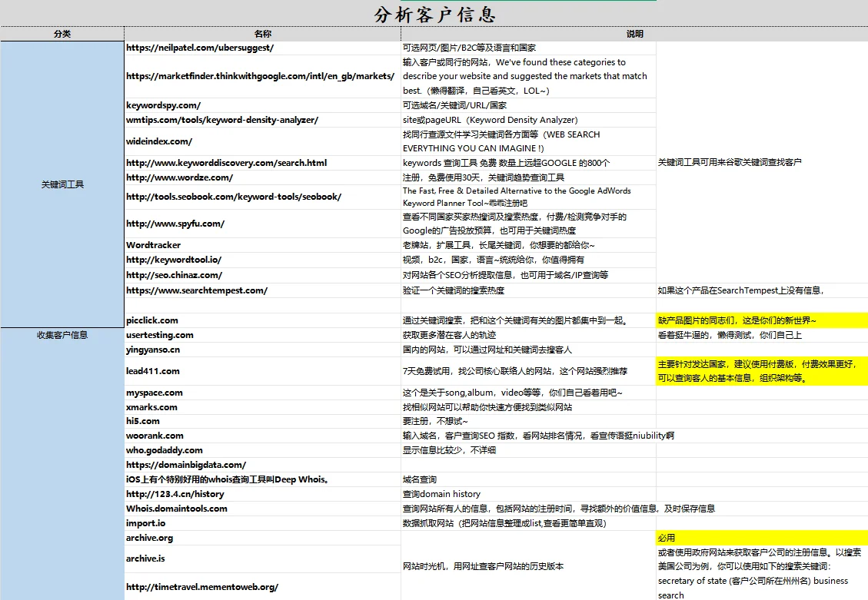The width and height of the screenshot is (868, 600).
Task: Select the Wordtracker cell
Action: tap(153, 245)
